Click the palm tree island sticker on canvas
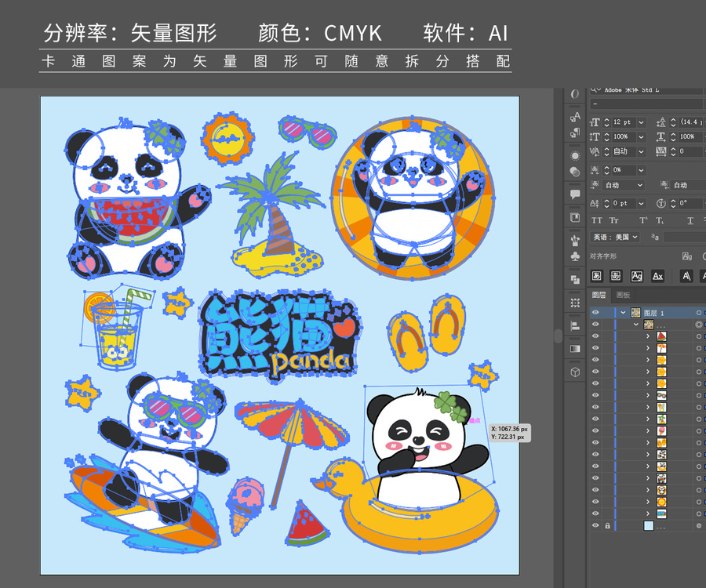 (272, 215)
